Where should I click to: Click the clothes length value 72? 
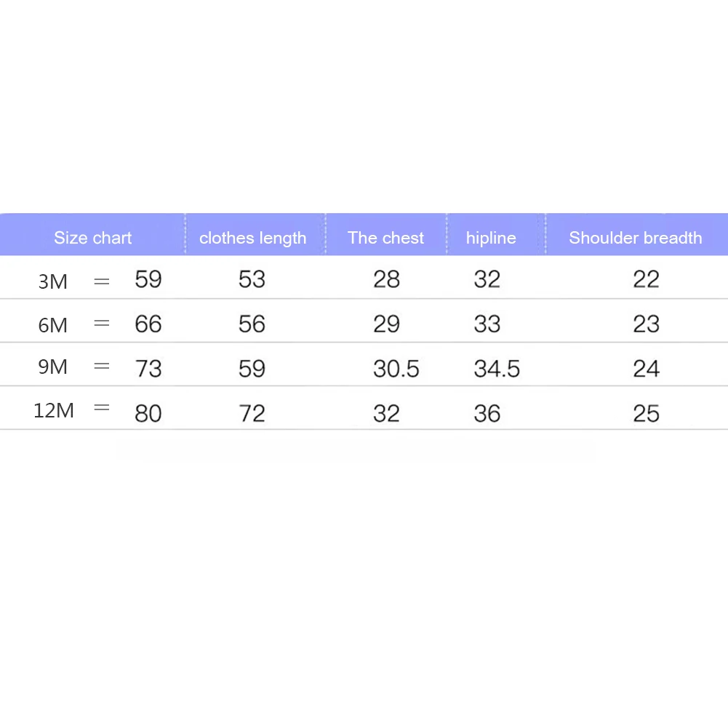(x=252, y=413)
